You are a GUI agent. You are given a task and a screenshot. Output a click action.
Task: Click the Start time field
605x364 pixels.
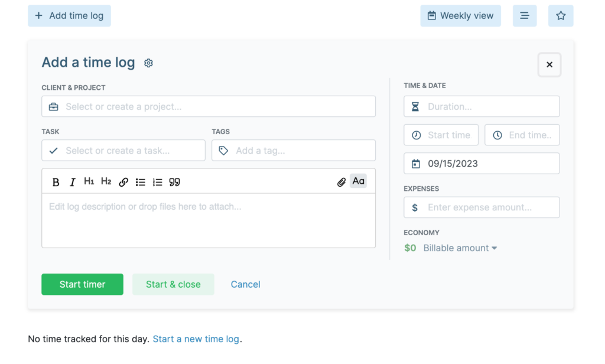coord(441,135)
